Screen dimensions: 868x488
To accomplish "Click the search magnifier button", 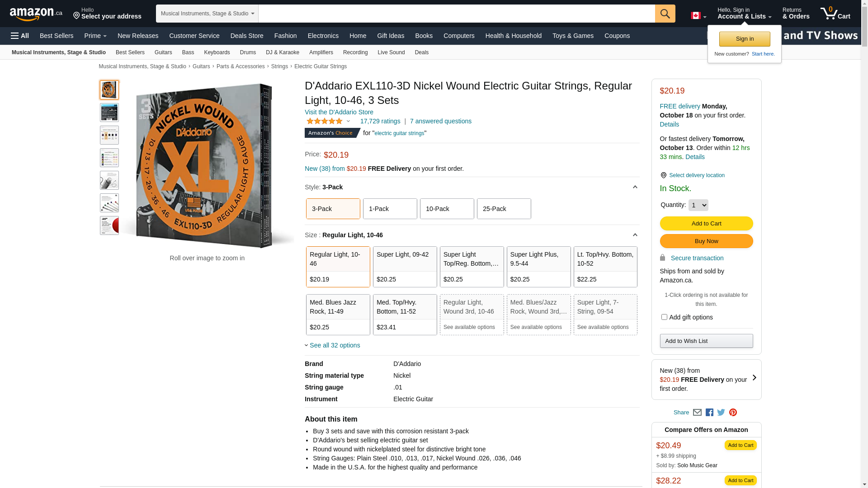I will point(665,14).
